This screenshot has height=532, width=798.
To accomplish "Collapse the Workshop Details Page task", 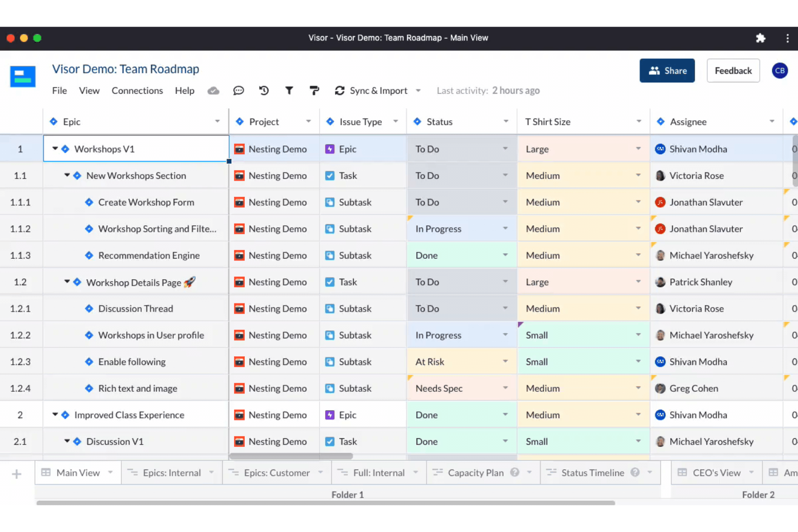I will click(67, 281).
